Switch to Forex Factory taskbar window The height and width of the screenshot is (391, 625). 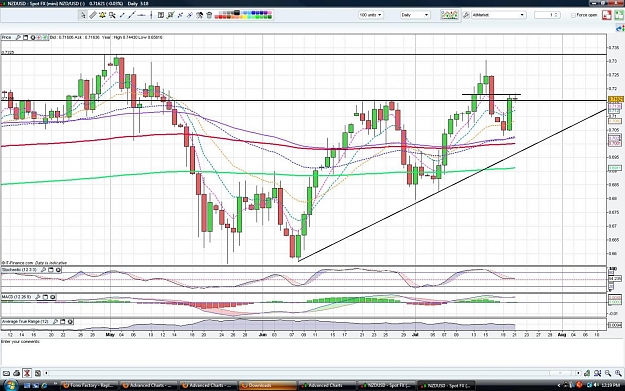coord(90,385)
